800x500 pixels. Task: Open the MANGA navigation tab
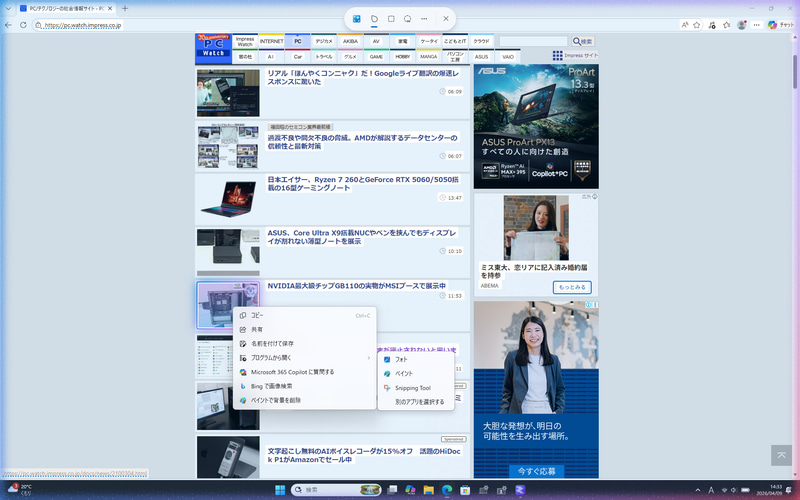click(429, 57)
